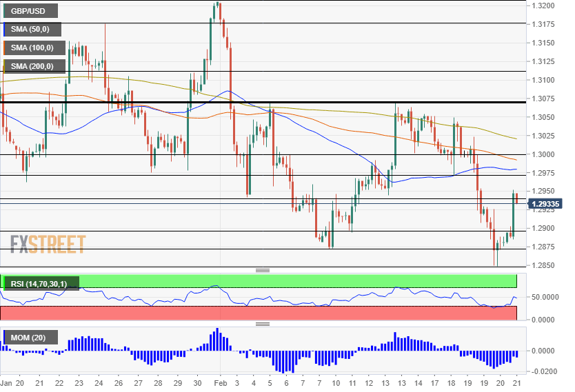The image size is (575, 392).
Task: Grab the divider handle between price and RSI panes
Action: [263, 270]
